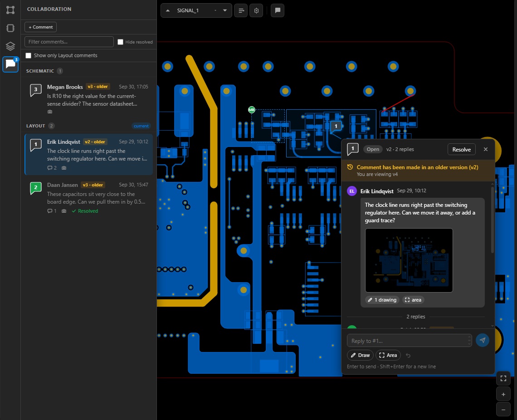The height and width of the screenshot is (420, 517).
Task: Activate the Draw annotation tool
Action: (x=360, y=355)
